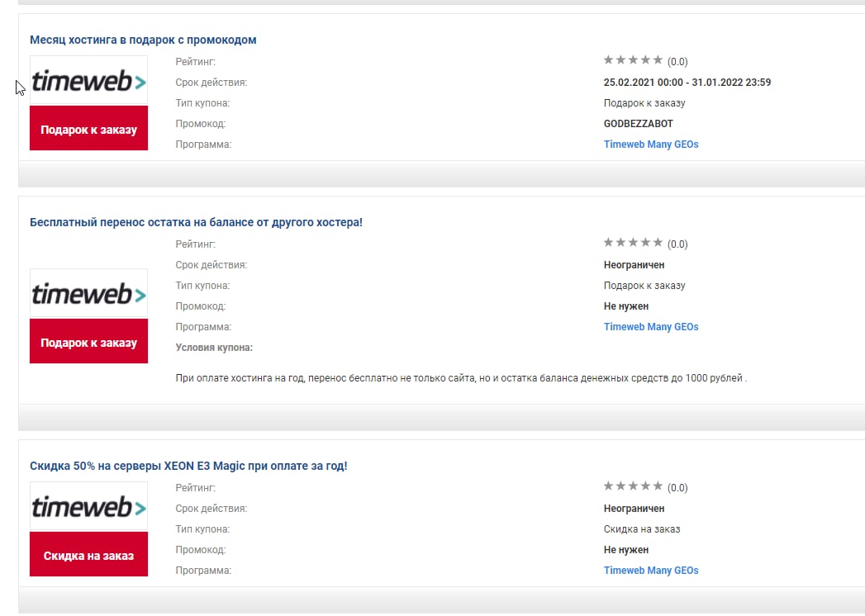Rate the first coupon using its first star

pos(609,59)
